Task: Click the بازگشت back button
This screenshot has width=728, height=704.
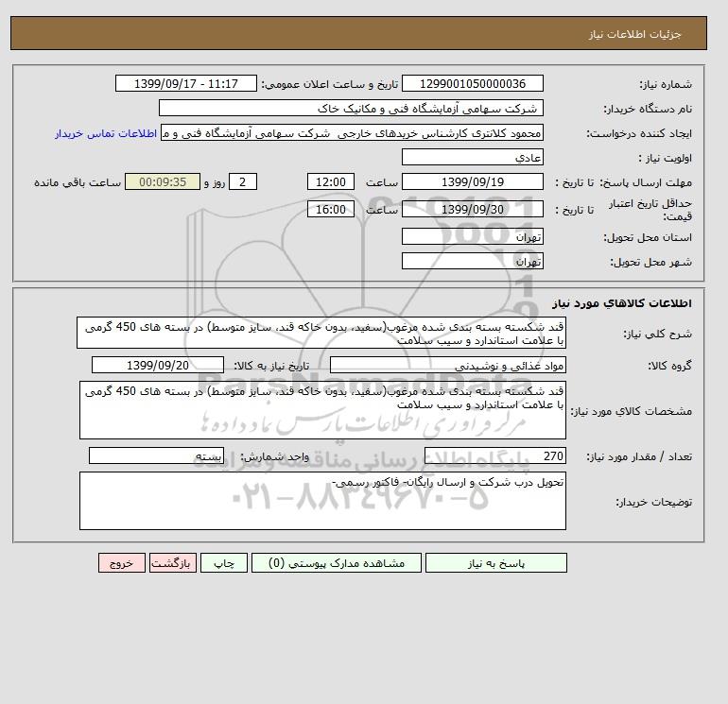Action: click(173, 563)
